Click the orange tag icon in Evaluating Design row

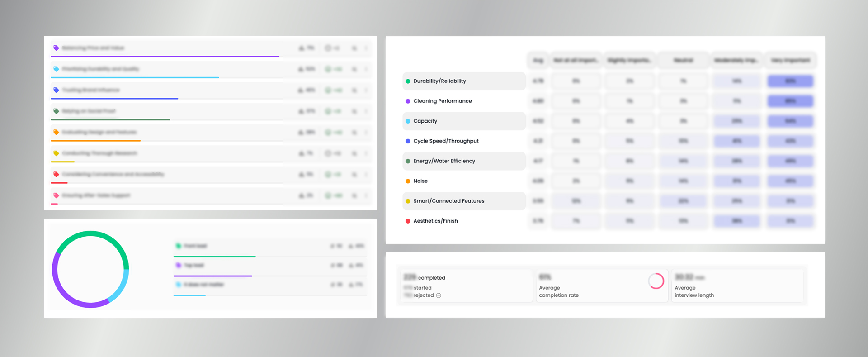56,132
